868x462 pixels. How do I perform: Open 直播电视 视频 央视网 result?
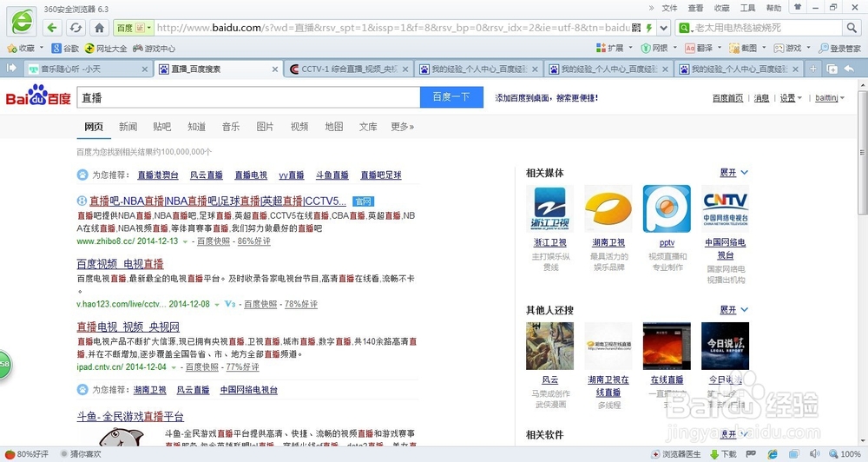[128, 327]
